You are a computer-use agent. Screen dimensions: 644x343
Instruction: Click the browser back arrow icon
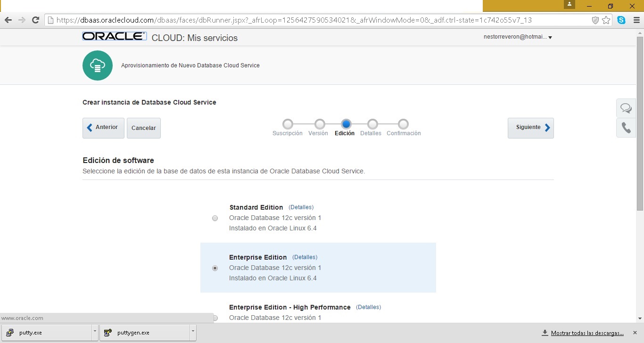click(x=8, y=20)
